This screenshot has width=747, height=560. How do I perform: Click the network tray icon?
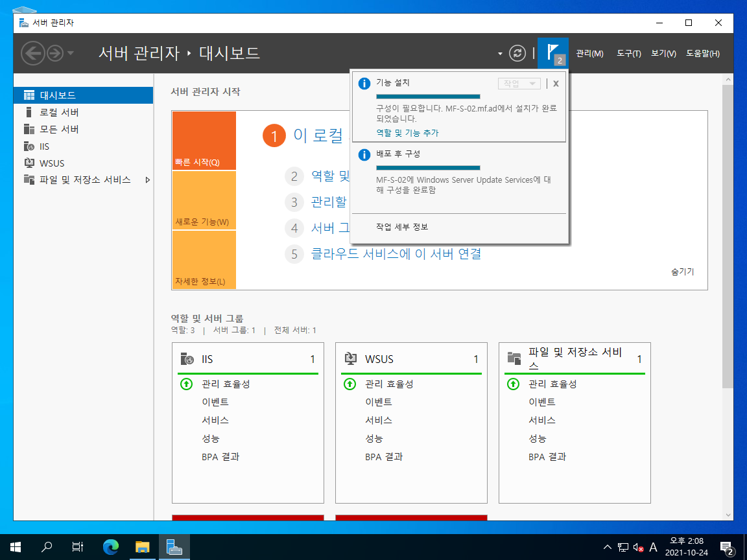[x=623, y=548]
